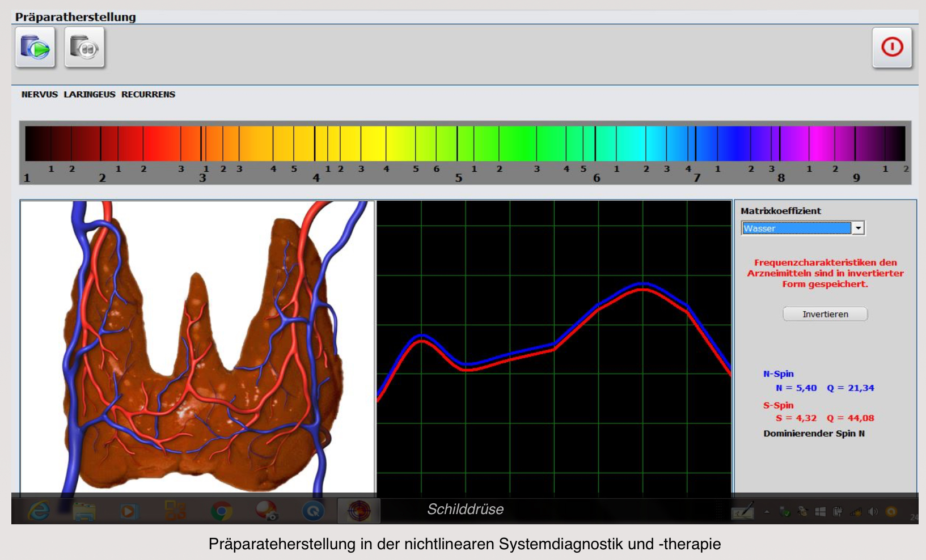Show hidden system tray icons arrow
Screen dimensions: 926x560
click(767, 512)
